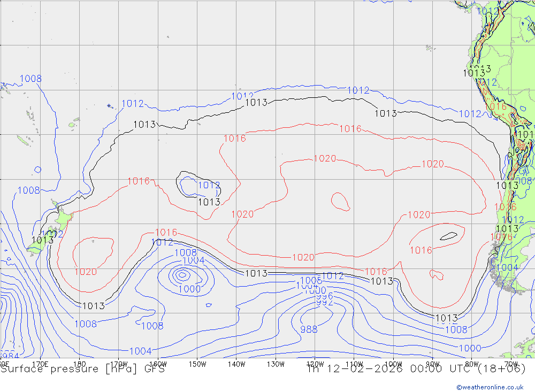
Task: Click the 984 isobar label
Action: coord(10,356)
